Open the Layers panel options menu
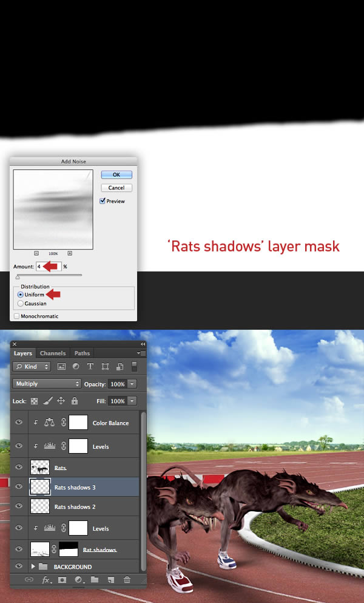 pos(141,353)
